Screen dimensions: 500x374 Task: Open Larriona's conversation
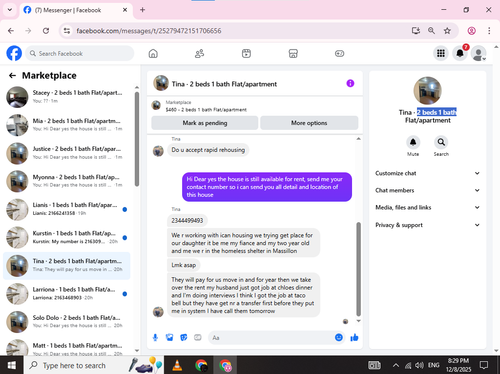click(67, 293)
